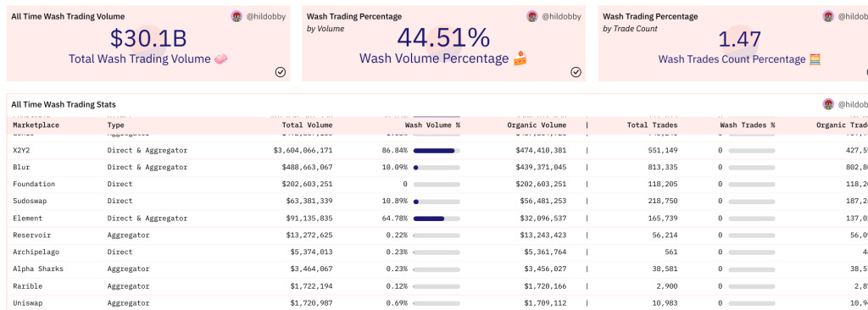
Task: Sort by the Marketplace column header
Action: [36, 125]
